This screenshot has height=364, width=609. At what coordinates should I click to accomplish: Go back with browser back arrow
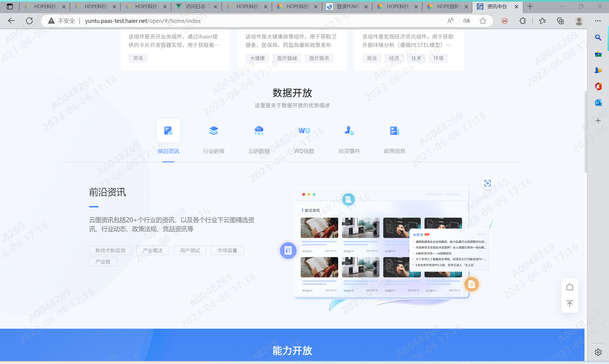pyautogui.click(x=11, y=21)
